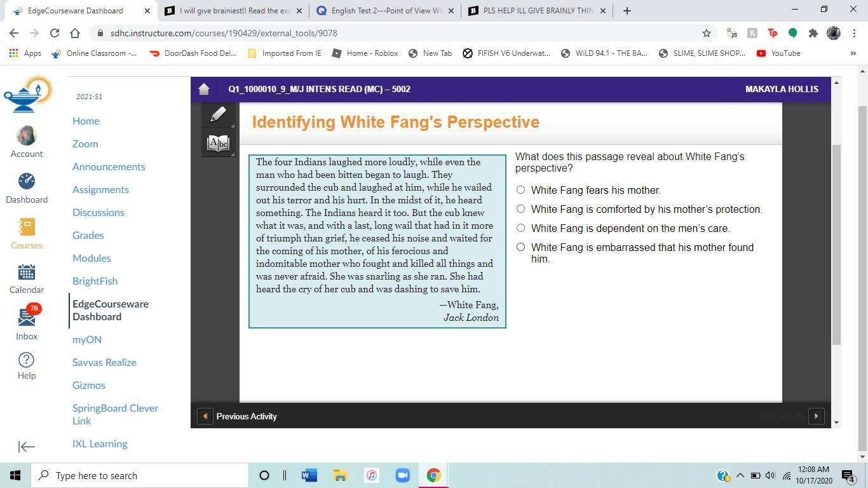
Task: Open iTunes from the taskbar
Action: tap(371, 475)
